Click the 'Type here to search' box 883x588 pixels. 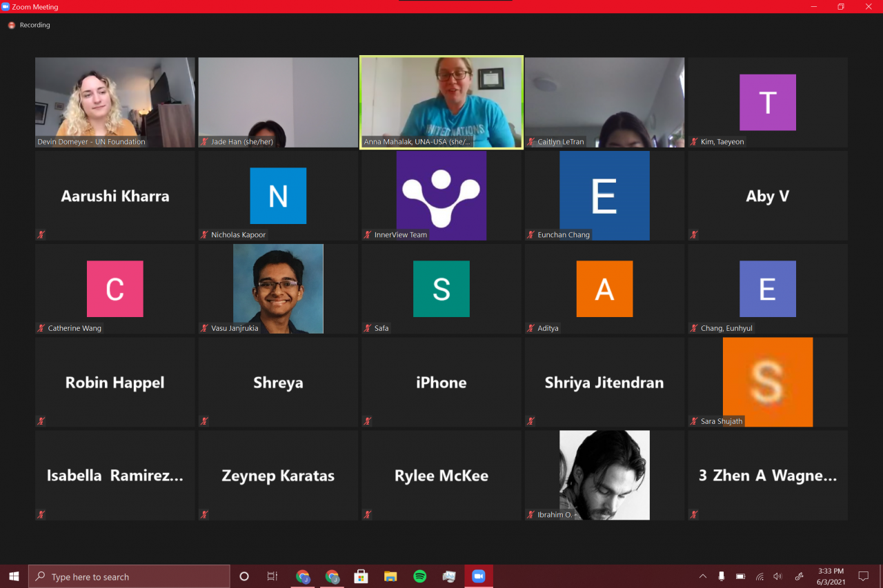click(x=129, y=576)
